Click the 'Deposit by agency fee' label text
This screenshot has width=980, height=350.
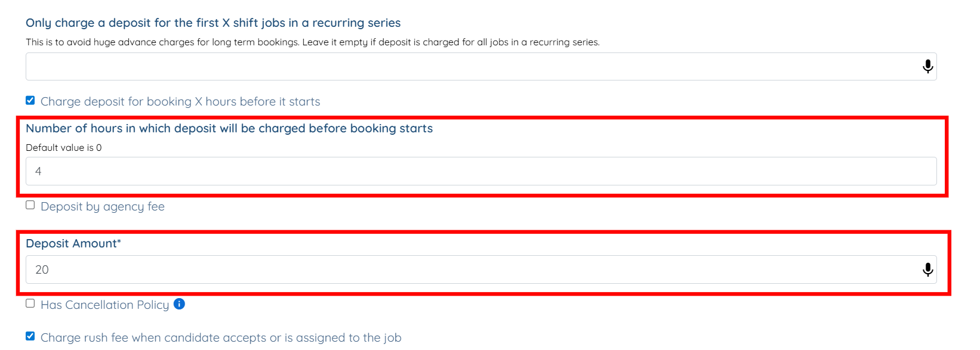tap(103, 206)
